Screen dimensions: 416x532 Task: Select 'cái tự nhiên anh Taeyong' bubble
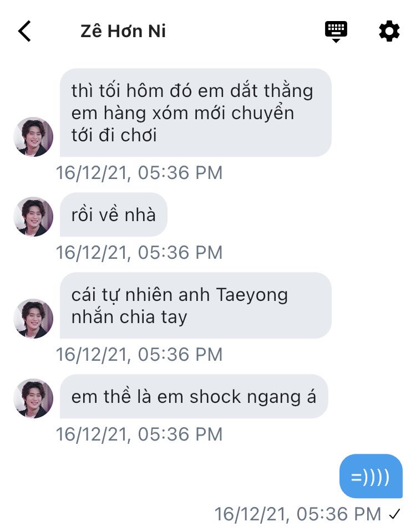tap(196, 305)
